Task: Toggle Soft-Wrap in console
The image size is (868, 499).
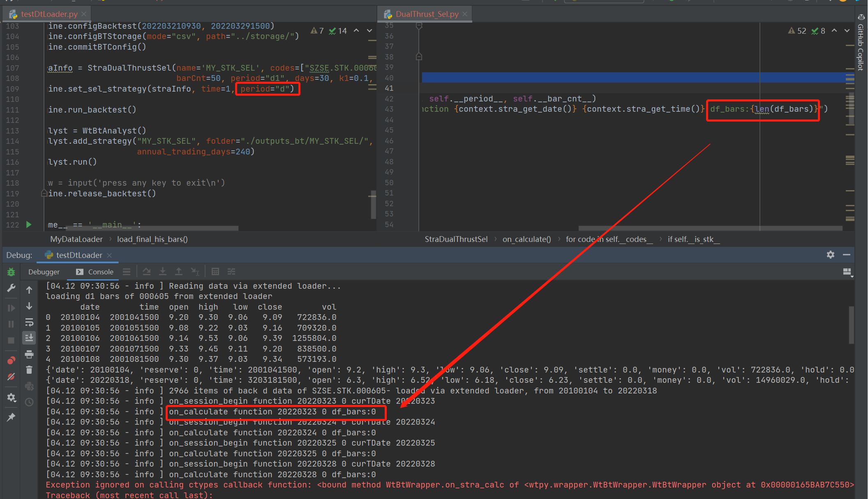Action: [29, 322]
